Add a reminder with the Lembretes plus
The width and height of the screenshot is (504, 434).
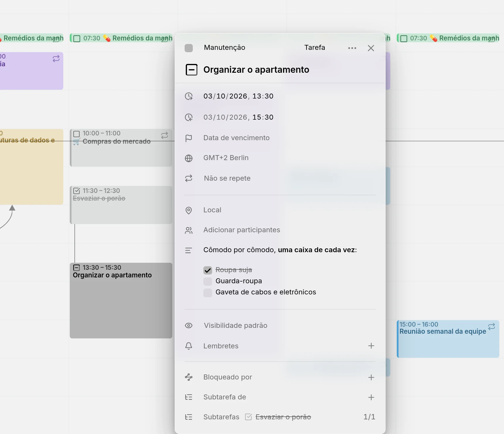point(371,346)
